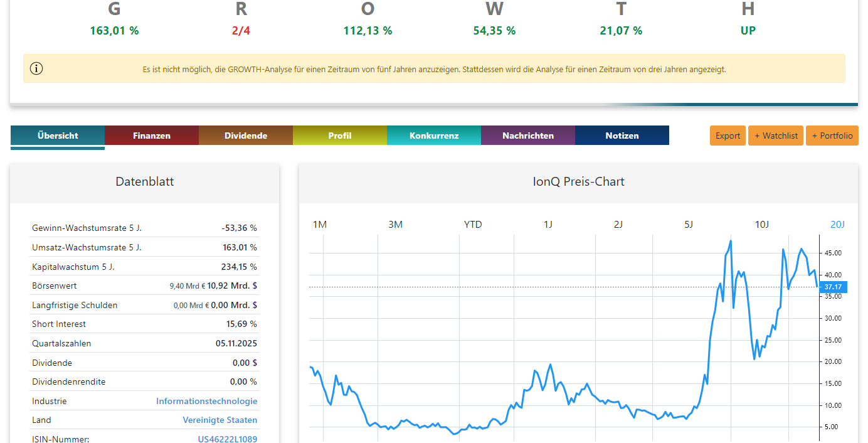Screen dimensions: 868x443
Task: Click the Quartalszahlen date 05.11.2025
Action: [236, 343]
